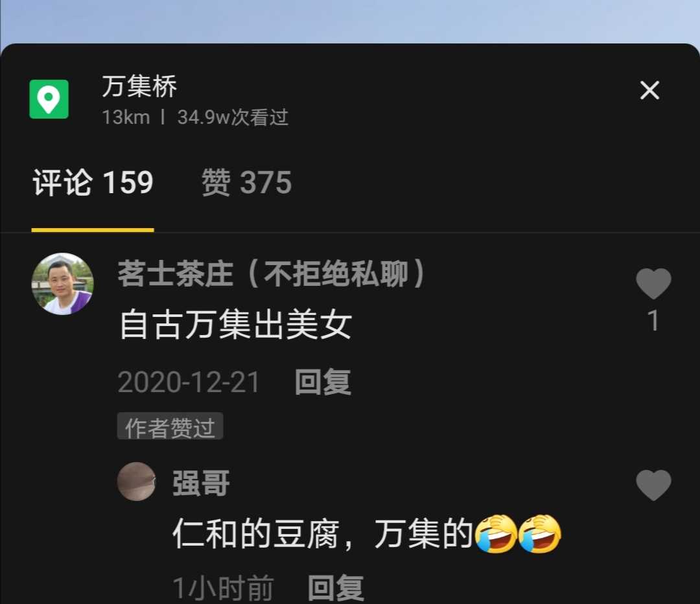Tap the video area above the panel
Image resolution: width=700 pixels, height=604 pixels.
(x=350, y=21)
